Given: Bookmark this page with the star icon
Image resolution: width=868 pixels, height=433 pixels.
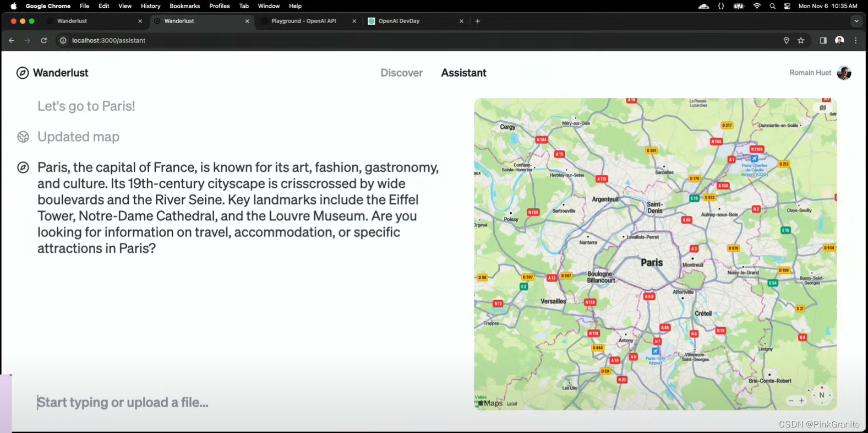Looking at the screenshot, I should click(801, 40).
